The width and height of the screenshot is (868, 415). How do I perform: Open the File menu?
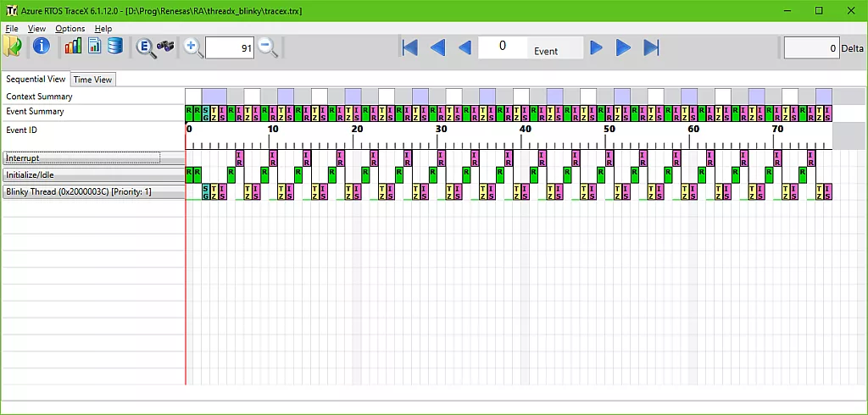coord(12,28)
